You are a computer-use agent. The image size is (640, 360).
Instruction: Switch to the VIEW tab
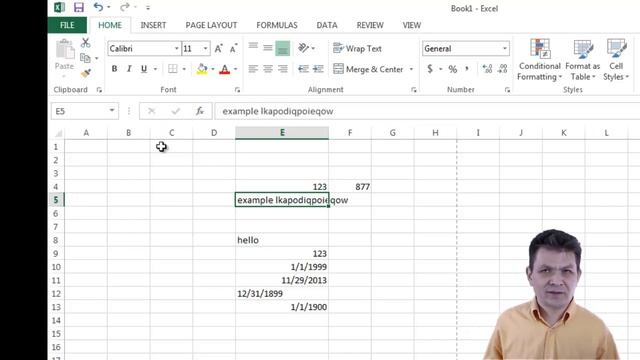click(411, 25)
